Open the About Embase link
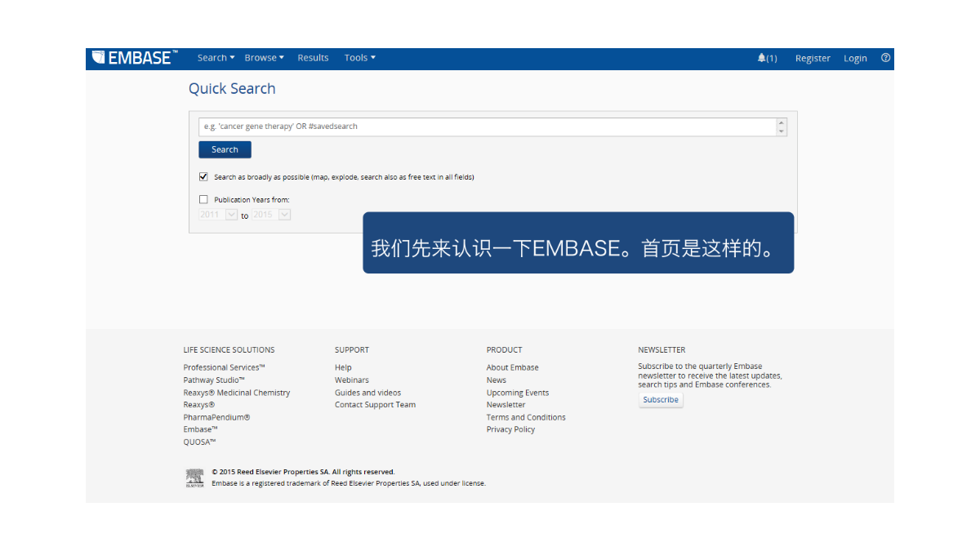This screenshot has height=551, width=980. click(x=513, y=367)
